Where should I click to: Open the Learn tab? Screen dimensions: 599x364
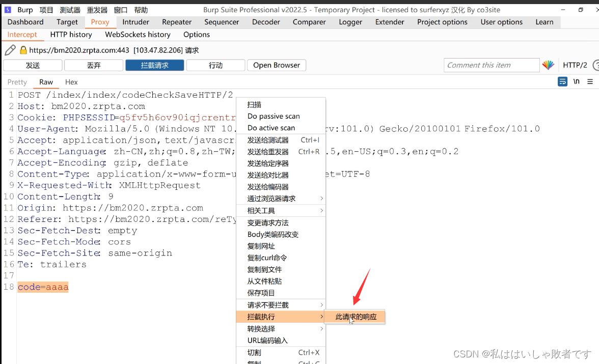(x=544, y=22)
